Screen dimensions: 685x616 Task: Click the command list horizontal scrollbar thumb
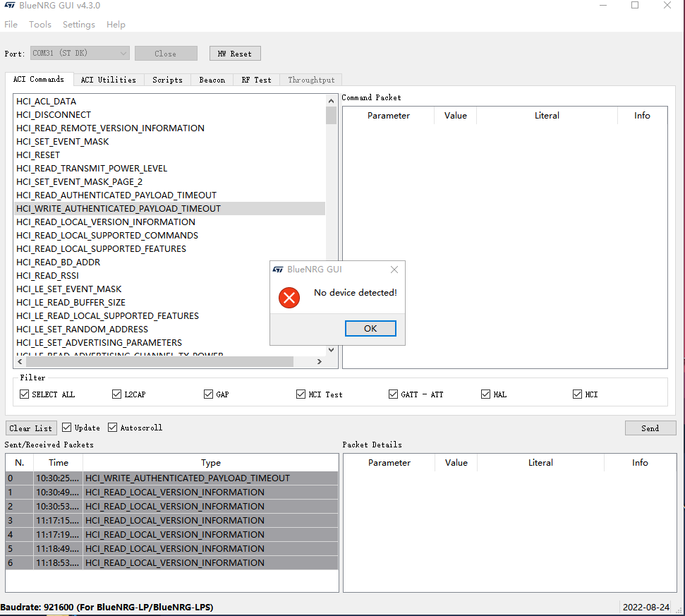click(159, 362)
